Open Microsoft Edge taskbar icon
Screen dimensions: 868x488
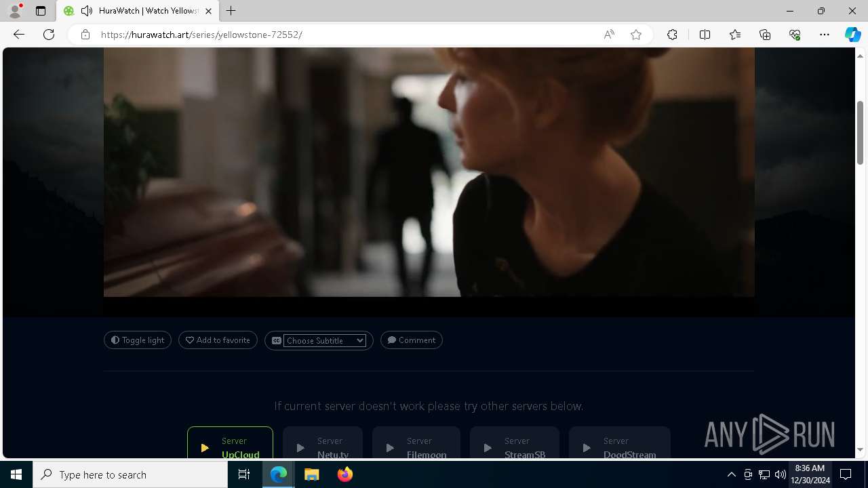tap(279, 474)
